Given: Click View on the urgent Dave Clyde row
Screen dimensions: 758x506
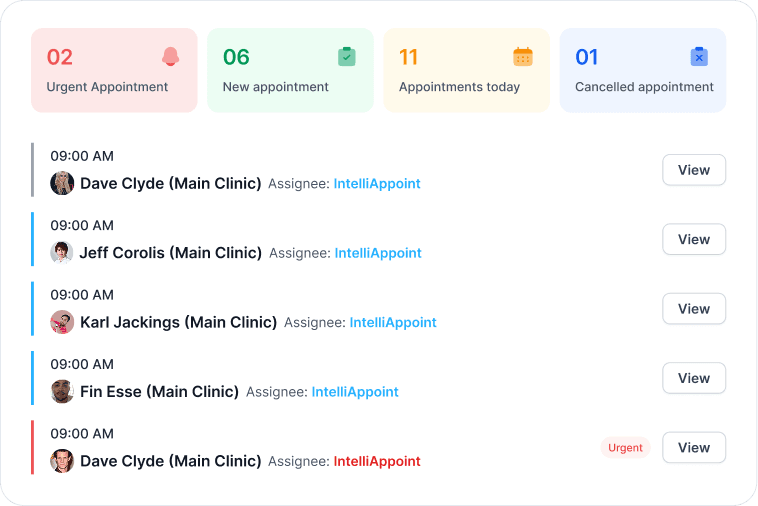Looking at the screenshot, I should point(694,448).
